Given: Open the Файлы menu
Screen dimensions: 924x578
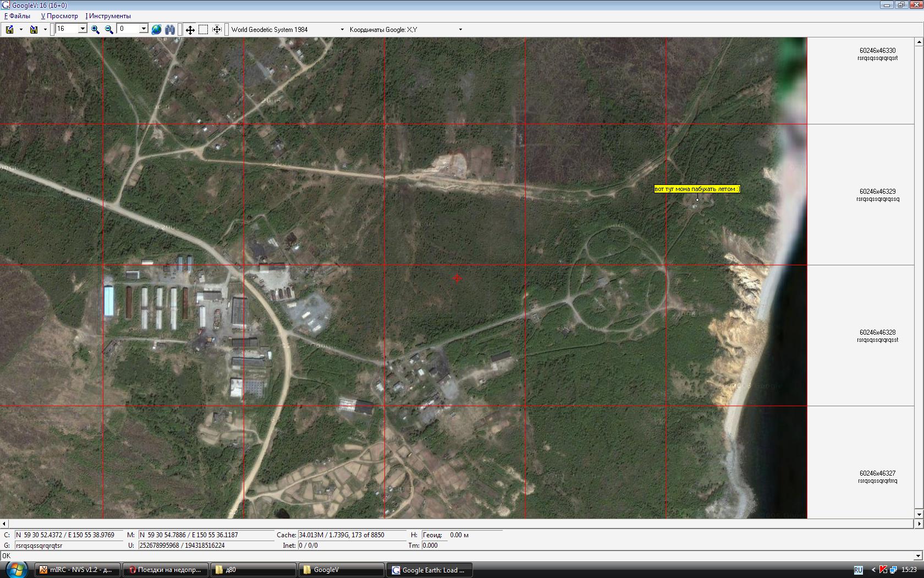Looking at the screenshot, I should (18, 16).
